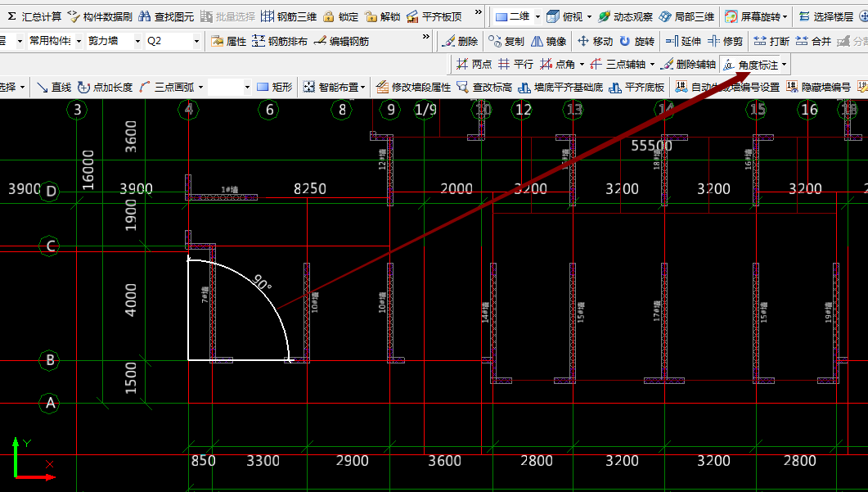Click axis bubble 1/9 at the top
The height and width of the screenshot is (492, 868).
point(425,110)
